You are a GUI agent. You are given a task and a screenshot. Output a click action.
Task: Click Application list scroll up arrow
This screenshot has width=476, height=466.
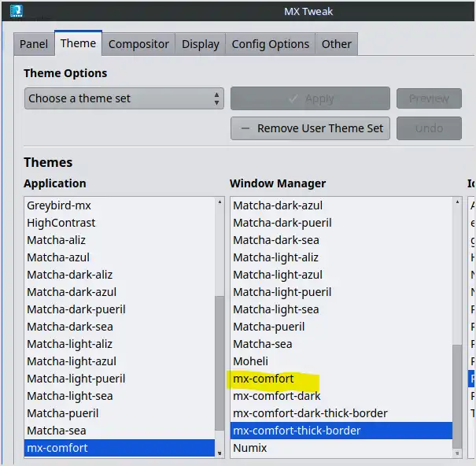[x=220, y=202]
